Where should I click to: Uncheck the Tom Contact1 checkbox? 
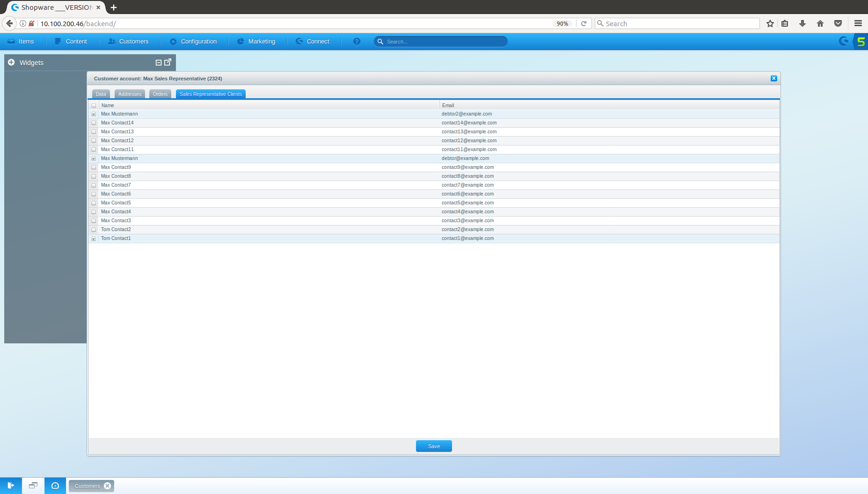(x=94, y=239)
